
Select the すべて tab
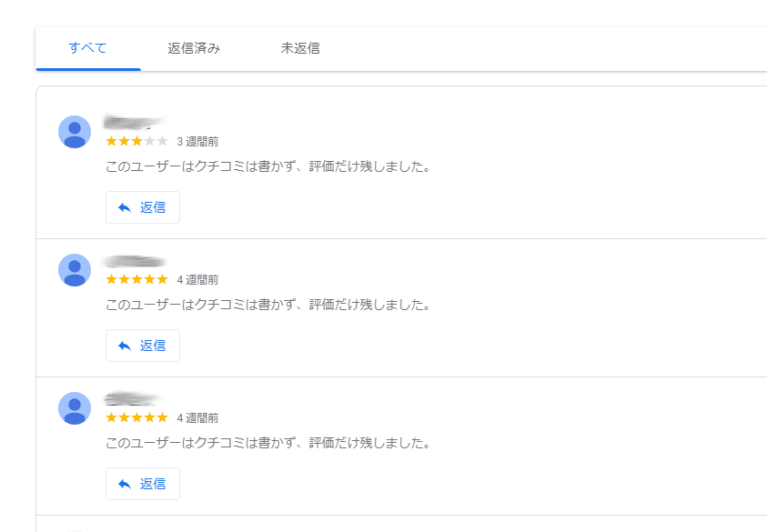(88, 48)
